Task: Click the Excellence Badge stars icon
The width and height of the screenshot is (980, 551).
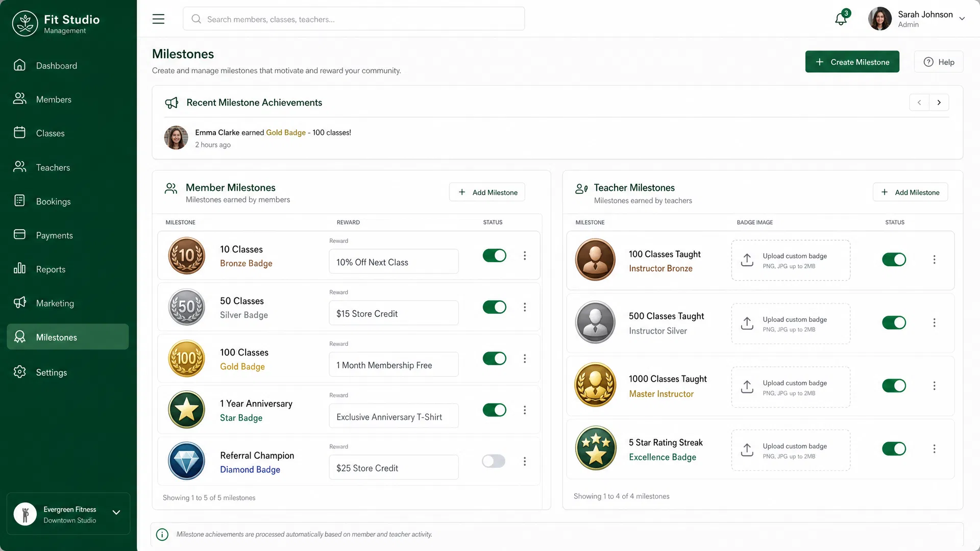Action: point(595,448)
